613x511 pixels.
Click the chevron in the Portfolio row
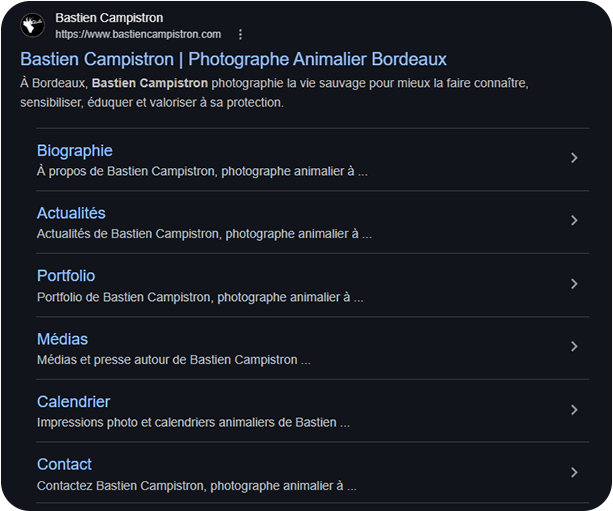point(574,284)
